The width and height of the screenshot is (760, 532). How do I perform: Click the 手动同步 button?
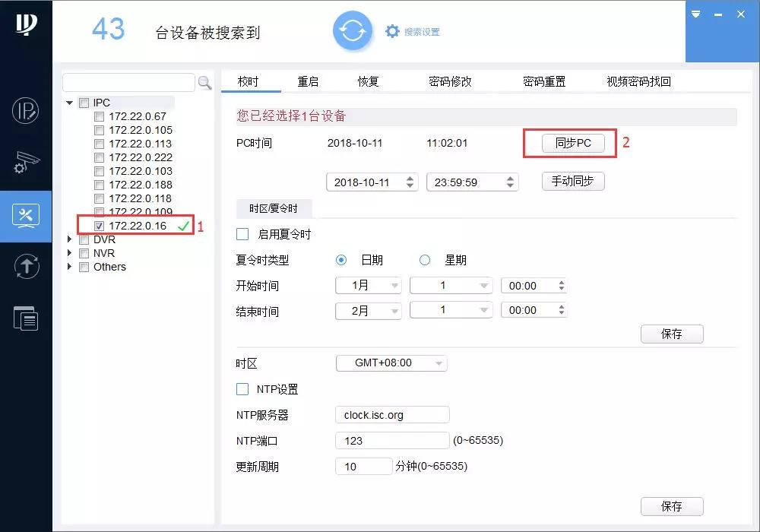[573, 181]
